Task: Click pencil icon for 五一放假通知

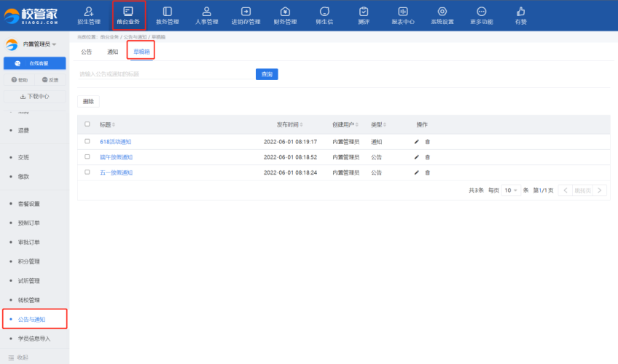Action: 417,173
